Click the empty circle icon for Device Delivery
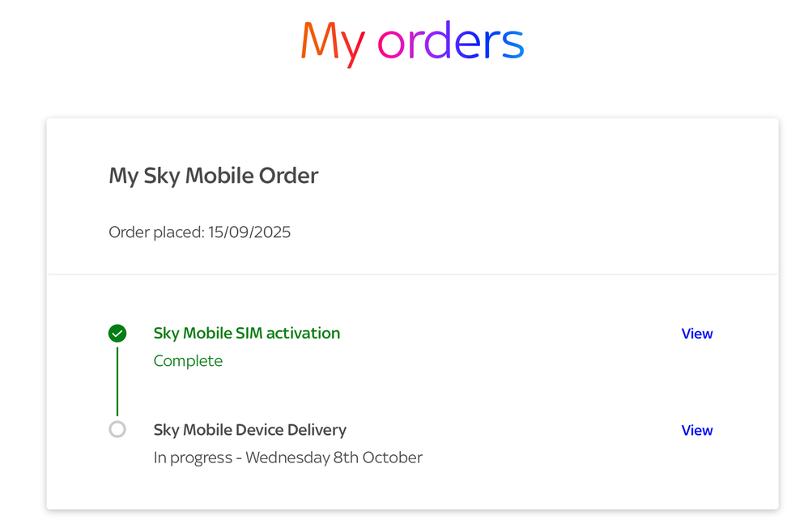 (117, 429)
